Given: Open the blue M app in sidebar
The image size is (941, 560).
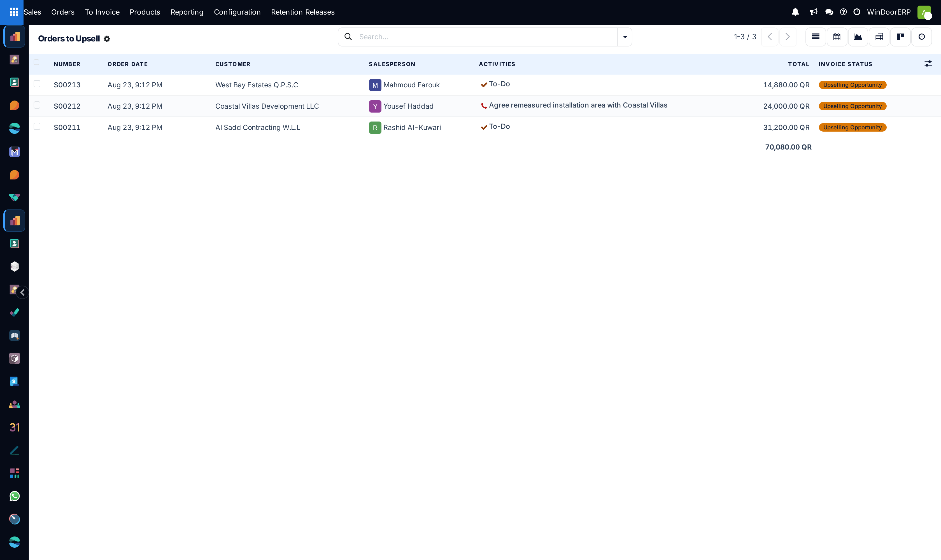Looking at the screenshot, I should 14,152.
